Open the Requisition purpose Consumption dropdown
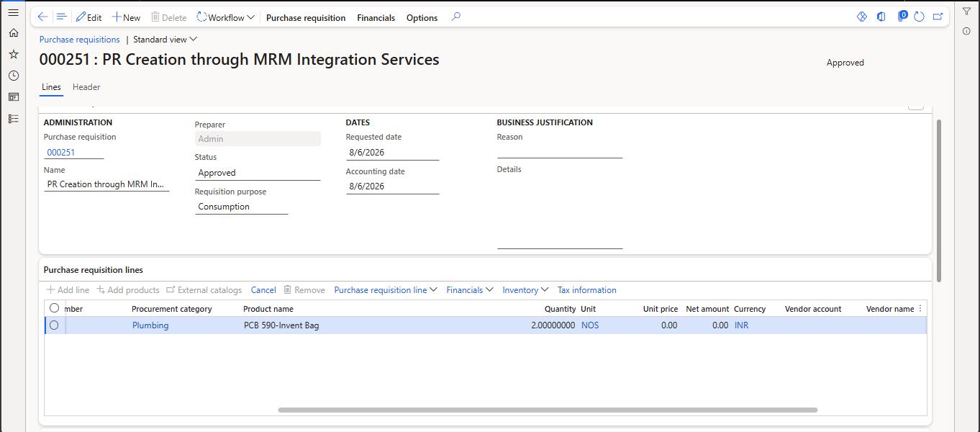Screen dimensions: 980x432 pyautogui.click(x=241, y=207)
